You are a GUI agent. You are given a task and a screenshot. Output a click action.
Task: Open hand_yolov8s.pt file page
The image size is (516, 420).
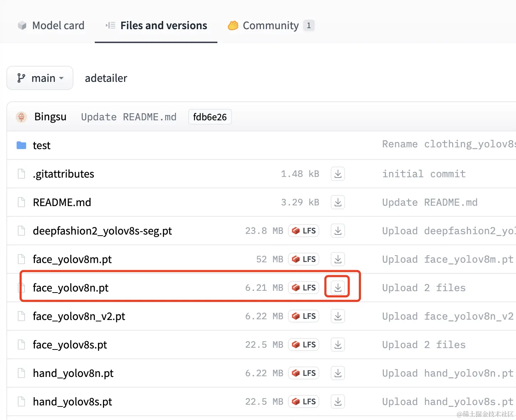72,401
